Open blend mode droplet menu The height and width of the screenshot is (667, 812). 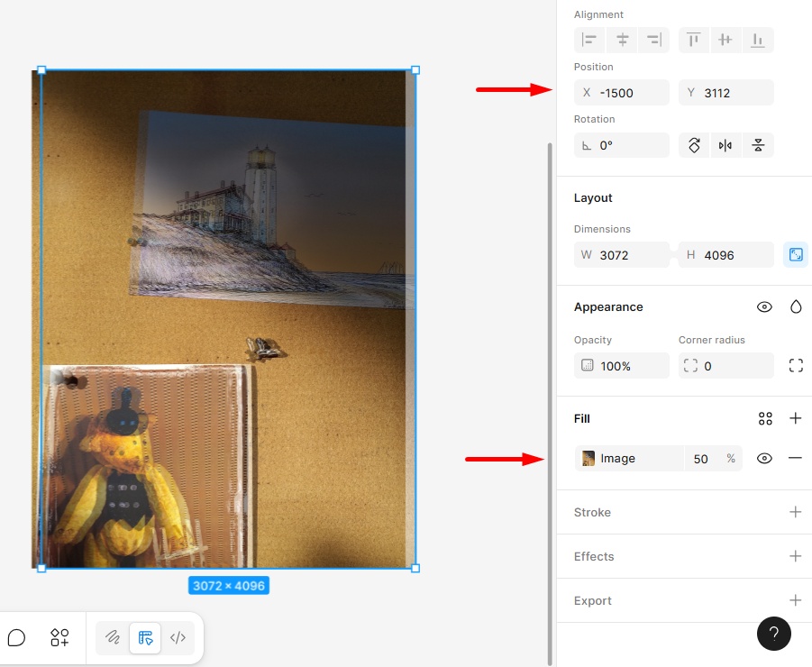pyautogui.click(x=796, y=307)
